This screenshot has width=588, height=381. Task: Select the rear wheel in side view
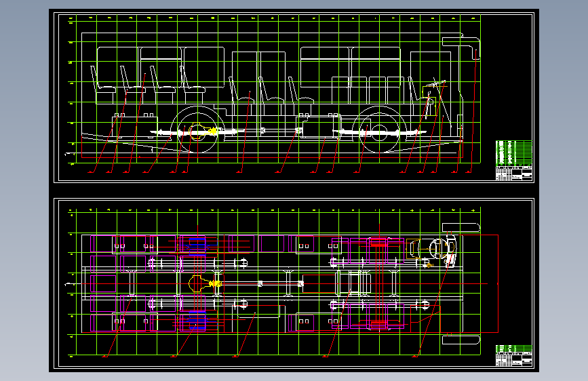(x=197, y=132)
